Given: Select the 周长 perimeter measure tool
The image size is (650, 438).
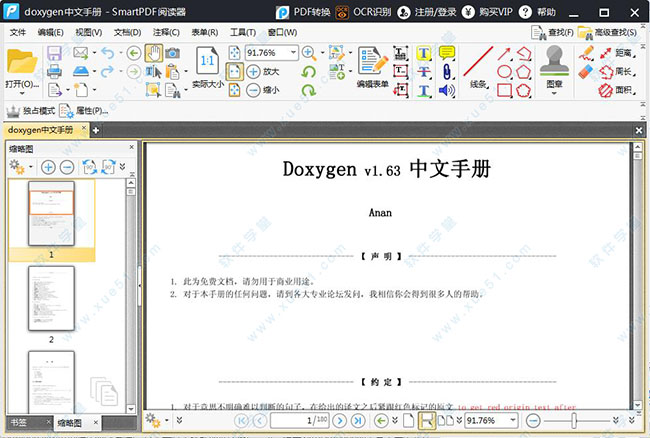Looking at the screenshot, I should pyautogui.click(x=616, y=72).
